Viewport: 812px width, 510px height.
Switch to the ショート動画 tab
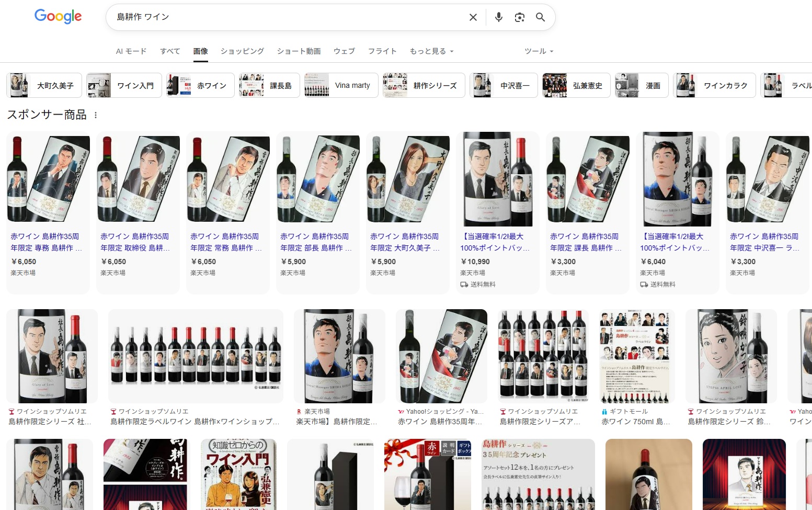click(x=299, y=51)
